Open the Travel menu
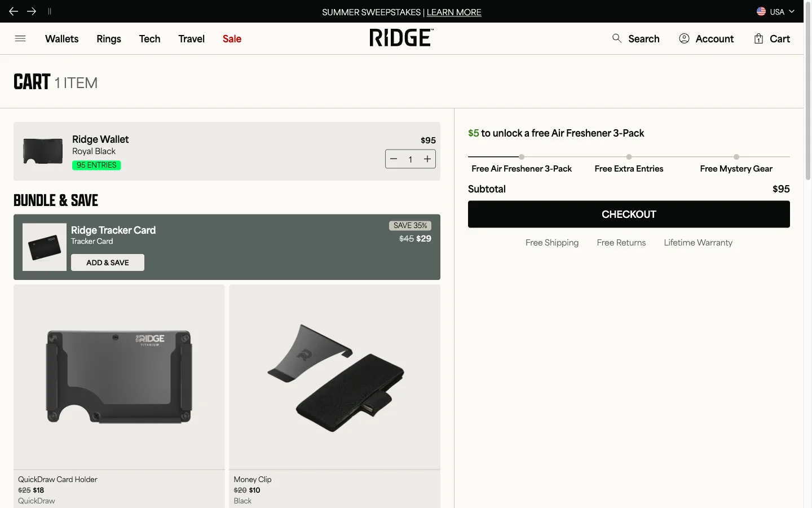 (x=192, y=38)
